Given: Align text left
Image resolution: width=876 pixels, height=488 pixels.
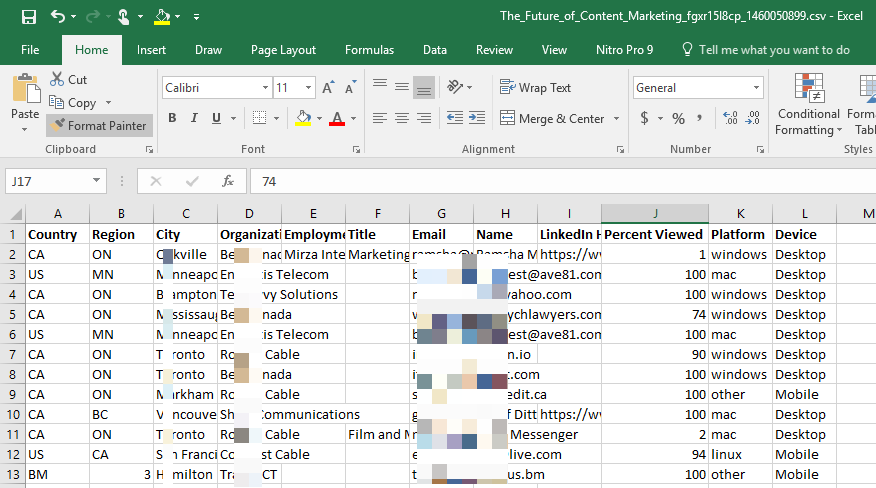Looking at the screenshot, I should tap(380, 118).
